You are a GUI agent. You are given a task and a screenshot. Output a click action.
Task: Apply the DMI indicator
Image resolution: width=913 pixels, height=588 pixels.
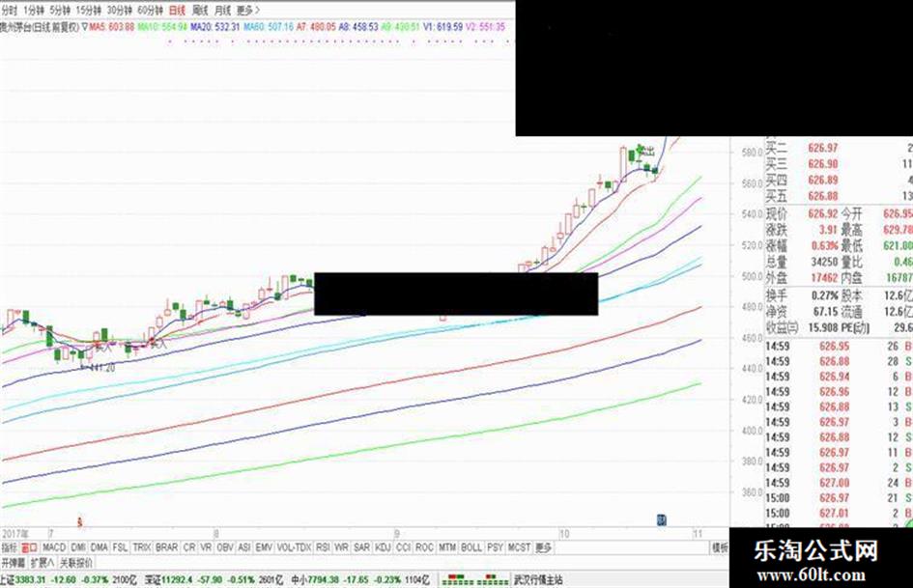point(78,547)
